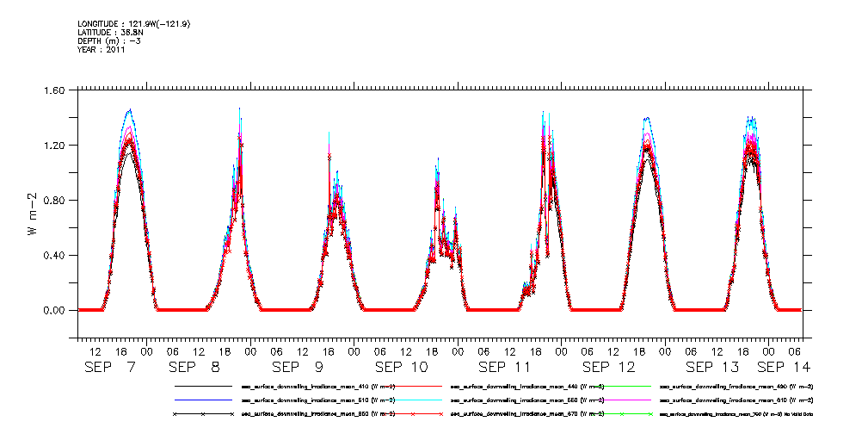Click the SEP 8 date label

(194, 367)
